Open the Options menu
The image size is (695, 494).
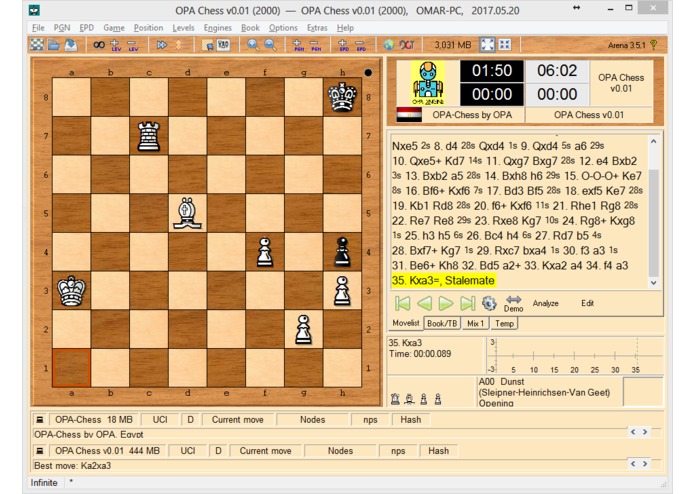tap(283, 27)
